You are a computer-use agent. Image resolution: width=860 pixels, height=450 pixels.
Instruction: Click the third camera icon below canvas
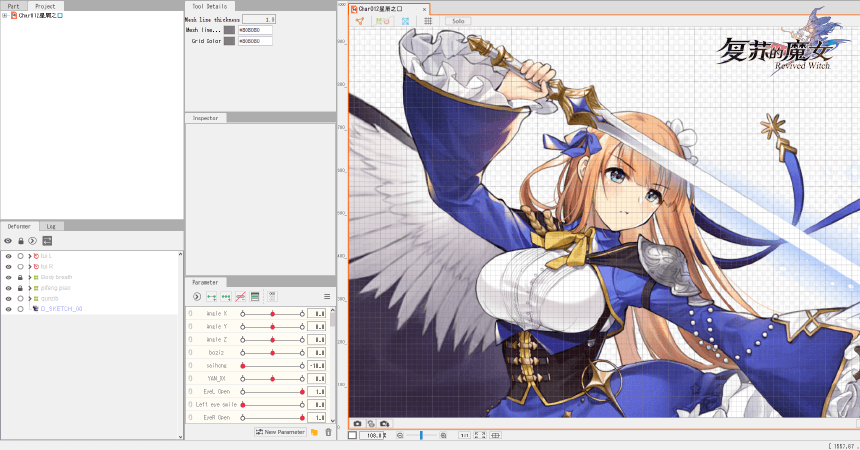tap(384, 424)
